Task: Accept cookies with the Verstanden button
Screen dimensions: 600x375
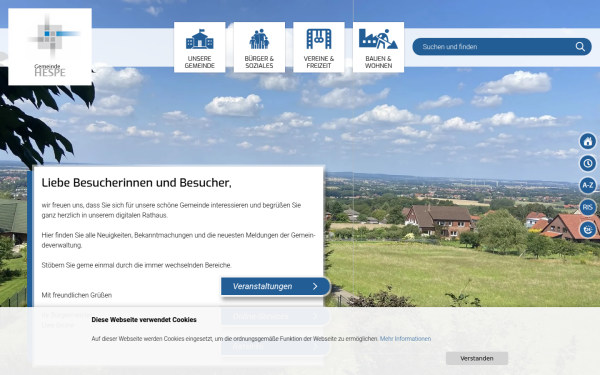Action: [x=477, y=359]
